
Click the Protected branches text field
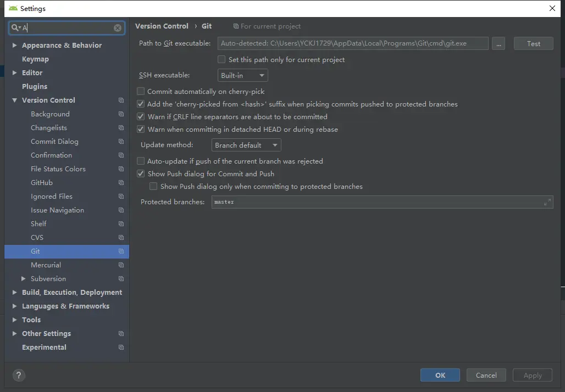click(382, 202)
